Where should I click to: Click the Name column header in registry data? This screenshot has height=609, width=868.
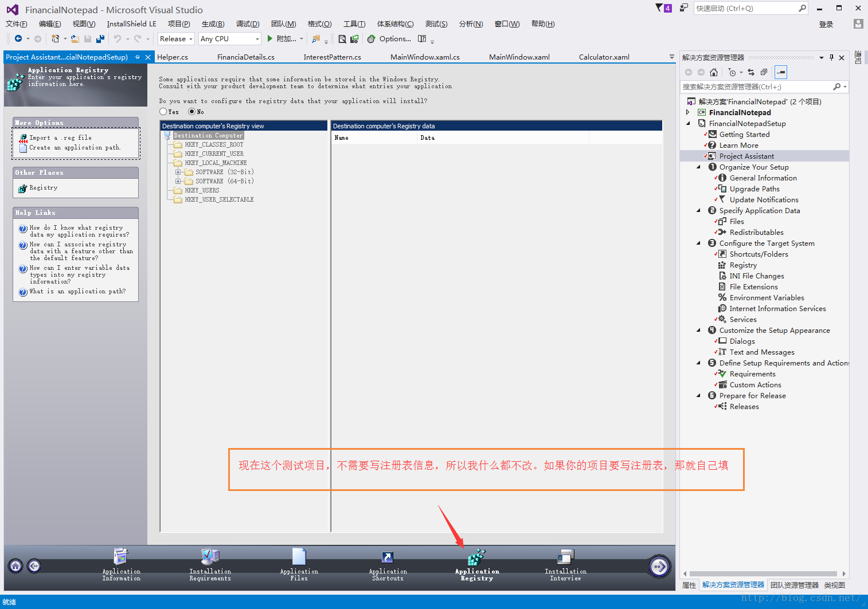pyautogui.click(x=374, y=138)
